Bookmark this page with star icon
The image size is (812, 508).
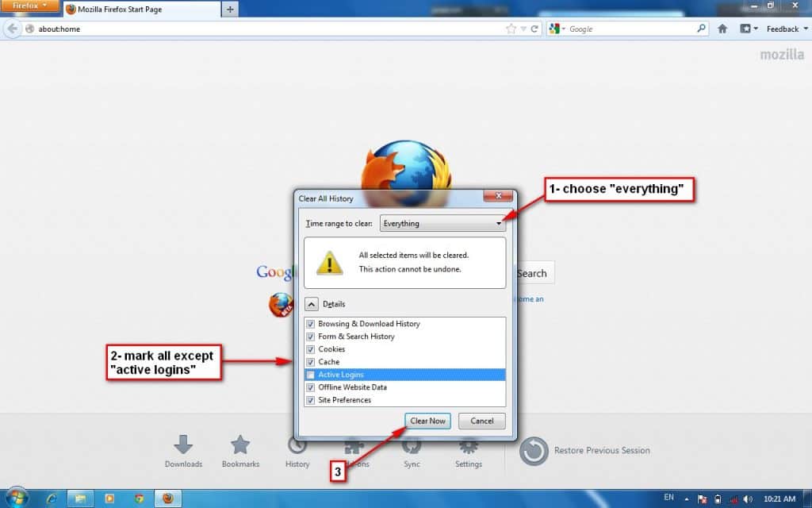(x=511, y=29)
